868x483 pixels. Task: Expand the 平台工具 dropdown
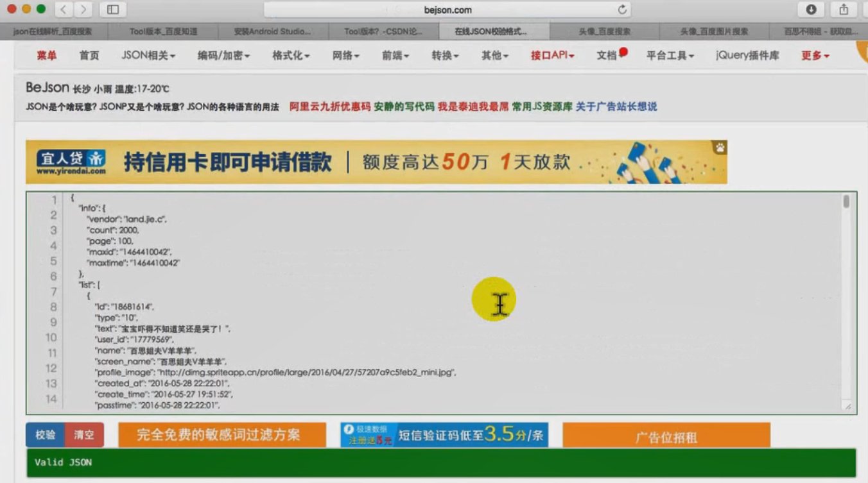tap(670, 56)
